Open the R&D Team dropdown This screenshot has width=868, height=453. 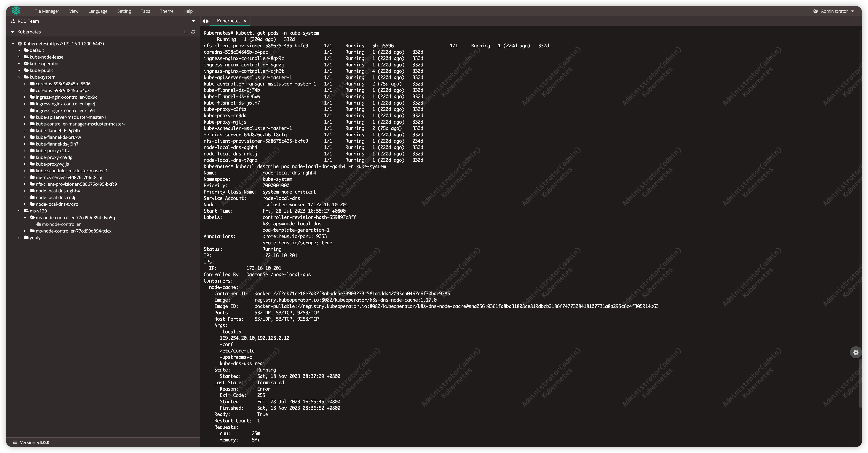tap(194, 21)
